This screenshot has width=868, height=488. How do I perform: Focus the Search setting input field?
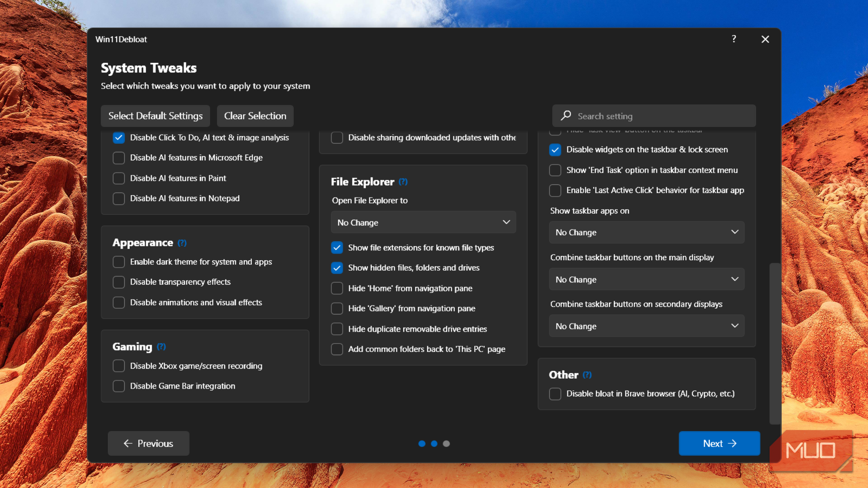pyautogui.click(x=654, y=116)
